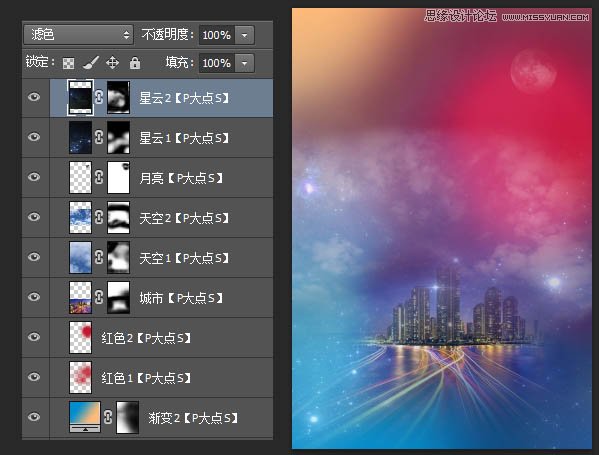Click the link icon on 城市 layer
The width and height of the screenshot is (599, 455).
[99, 297]
